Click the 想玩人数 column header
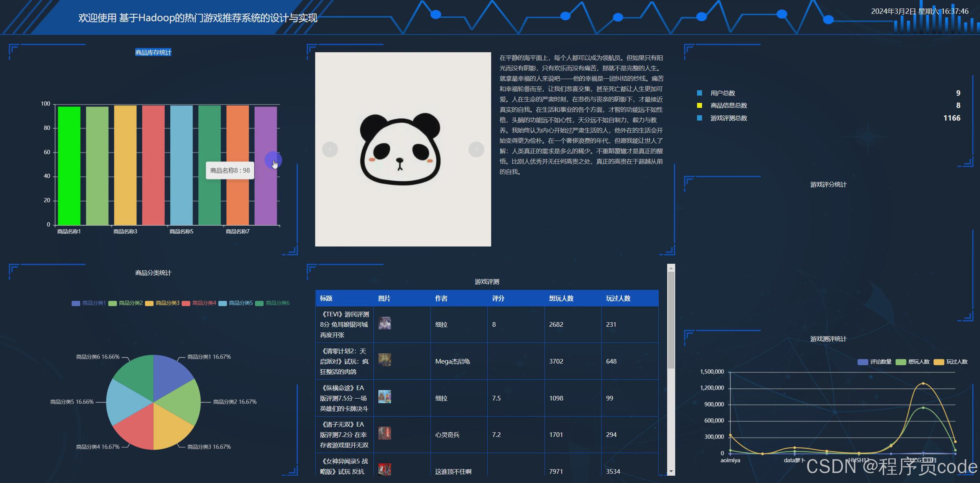980x483 pixels. pyautogui.click(x=561, y=299)
